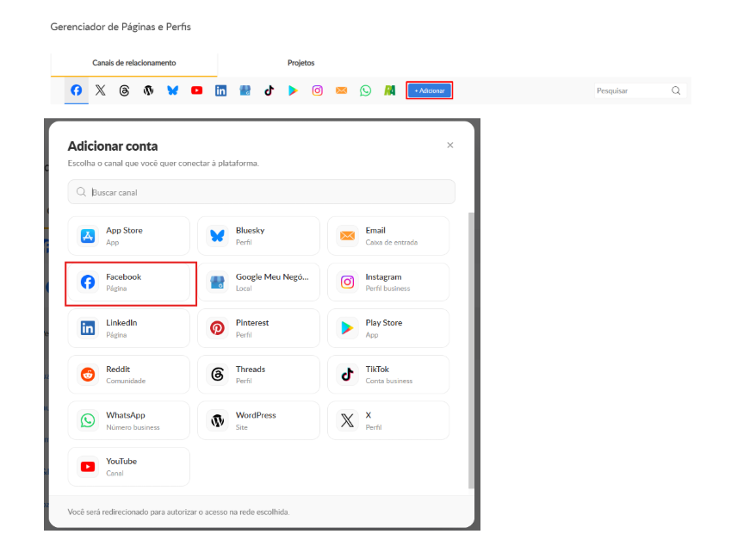Select the green RA icon in the channels toolbar
The width and height of the screenshot is (756, 534).
pyautogui.click(x=389, y=90)
